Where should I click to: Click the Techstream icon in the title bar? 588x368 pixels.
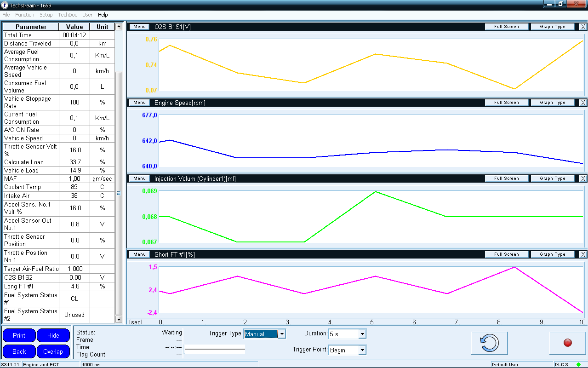[5, 5]
